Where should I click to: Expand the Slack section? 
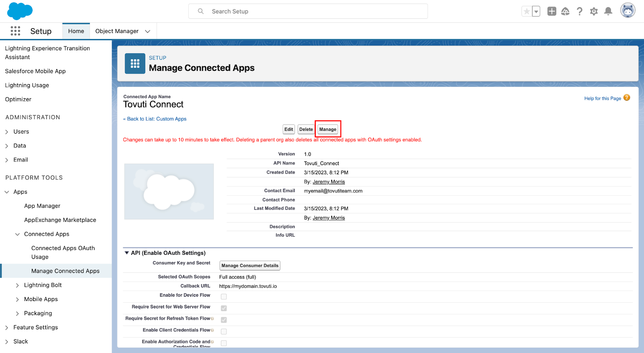6,342
